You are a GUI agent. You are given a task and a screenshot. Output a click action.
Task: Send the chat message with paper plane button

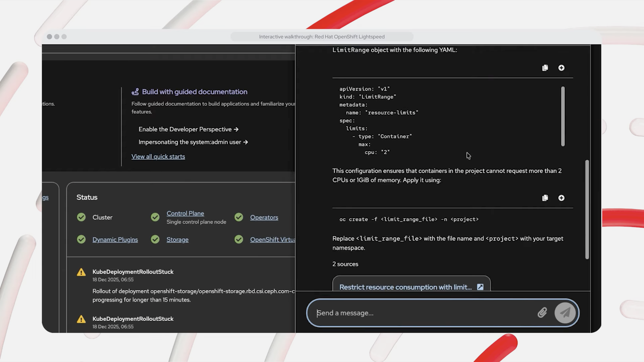point(565,313)
